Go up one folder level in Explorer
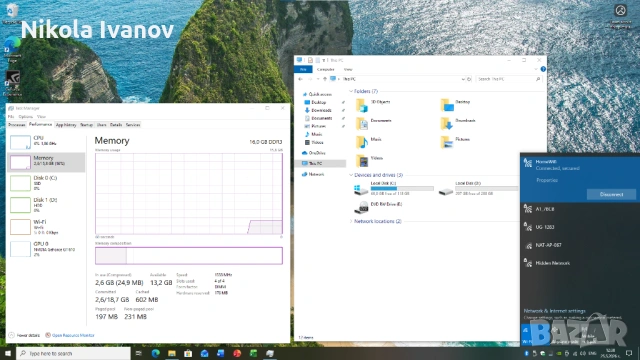This screenshot has height=360, width=640. [x=325, y=79]
